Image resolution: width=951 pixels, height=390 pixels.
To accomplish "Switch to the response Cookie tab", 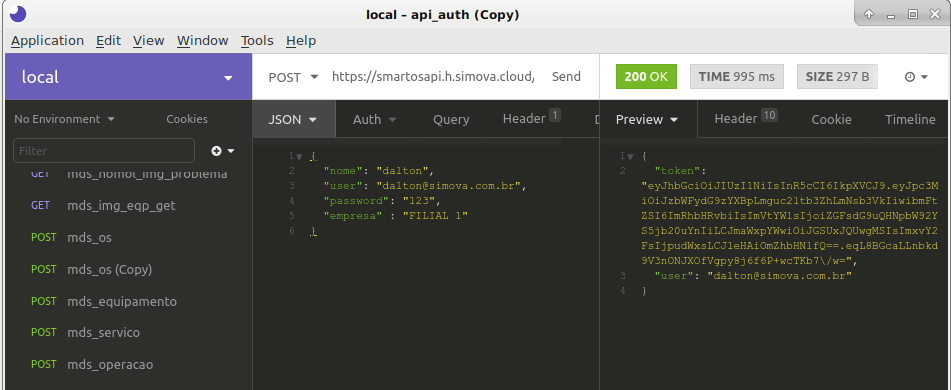I will pos(832,119).
